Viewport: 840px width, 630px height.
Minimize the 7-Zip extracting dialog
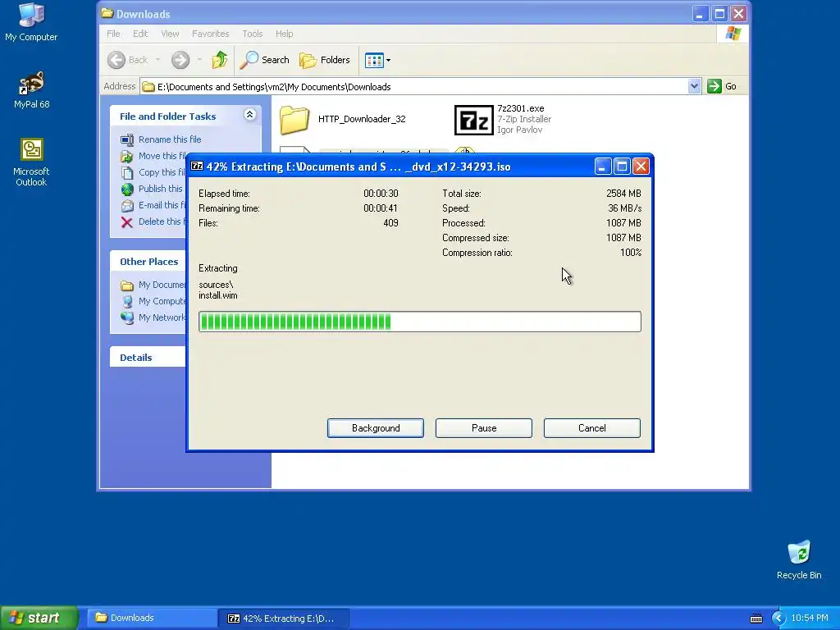[x=603, y=167]
